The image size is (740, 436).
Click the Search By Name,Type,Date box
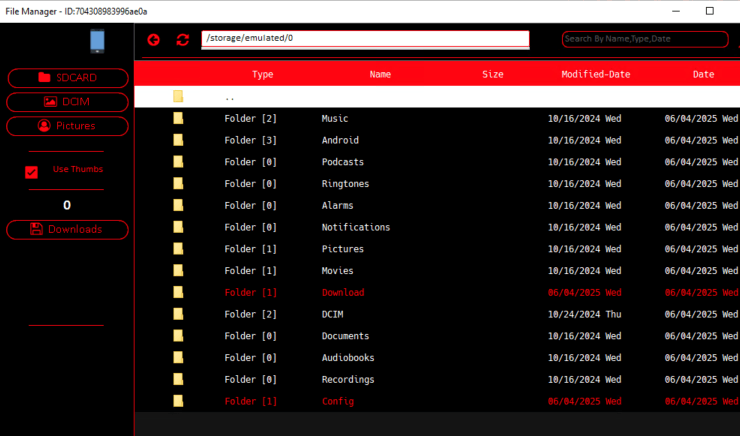645,39
